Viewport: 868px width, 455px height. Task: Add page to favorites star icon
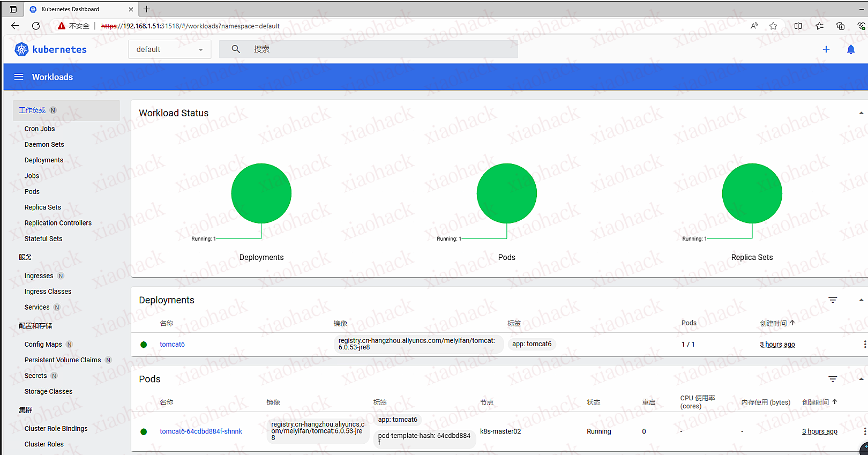[773, 26]
